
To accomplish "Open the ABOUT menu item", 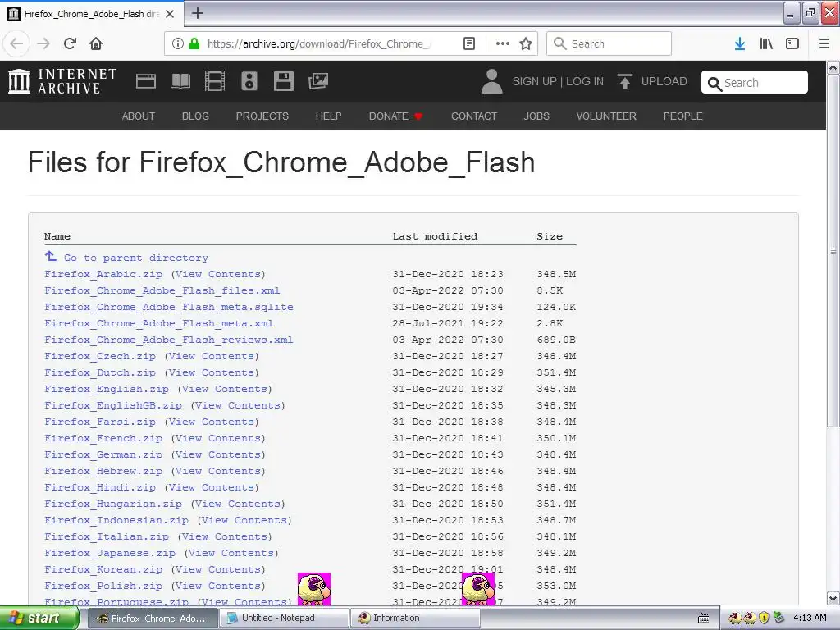I will (x=138, y=116).
